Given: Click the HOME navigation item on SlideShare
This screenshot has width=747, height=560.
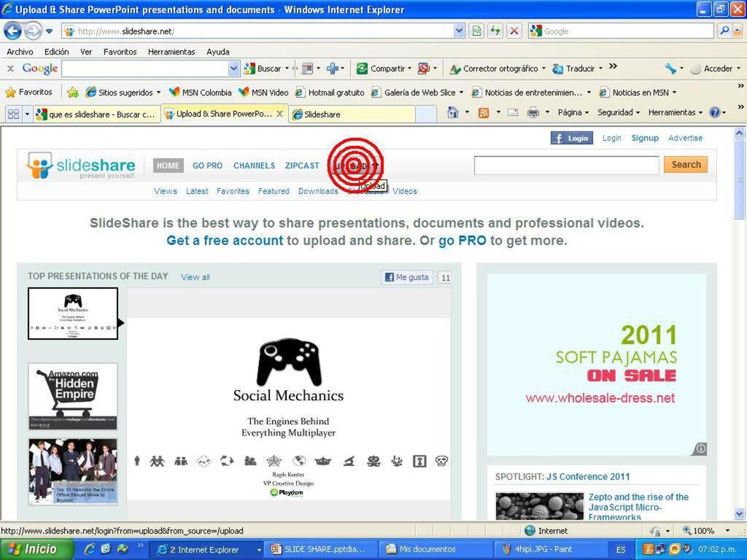Looking at the screenshot, I should [x=169, y=166].
